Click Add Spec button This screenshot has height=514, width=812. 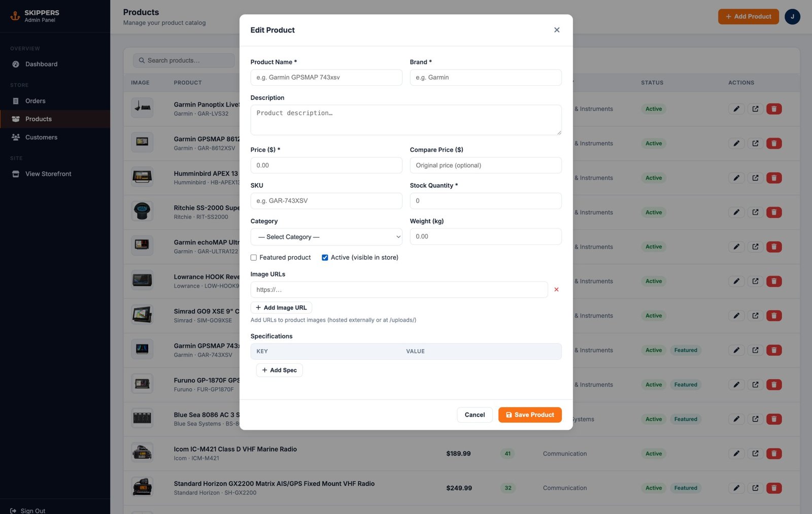coord(279,370)
